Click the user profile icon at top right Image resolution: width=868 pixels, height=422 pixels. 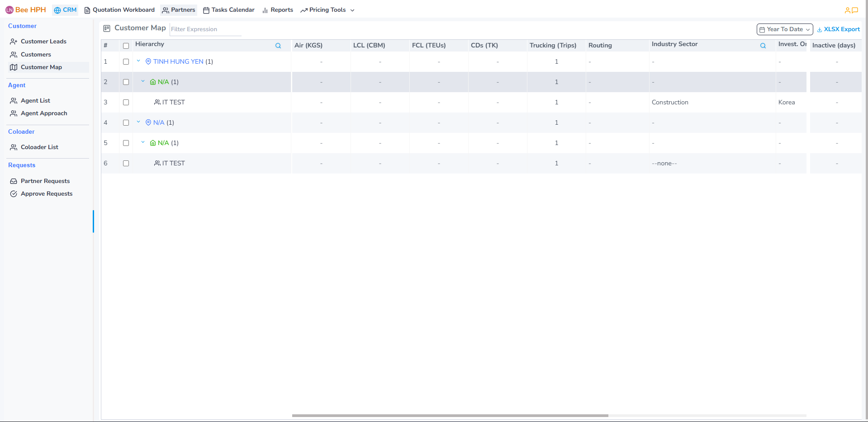point(847,10)
